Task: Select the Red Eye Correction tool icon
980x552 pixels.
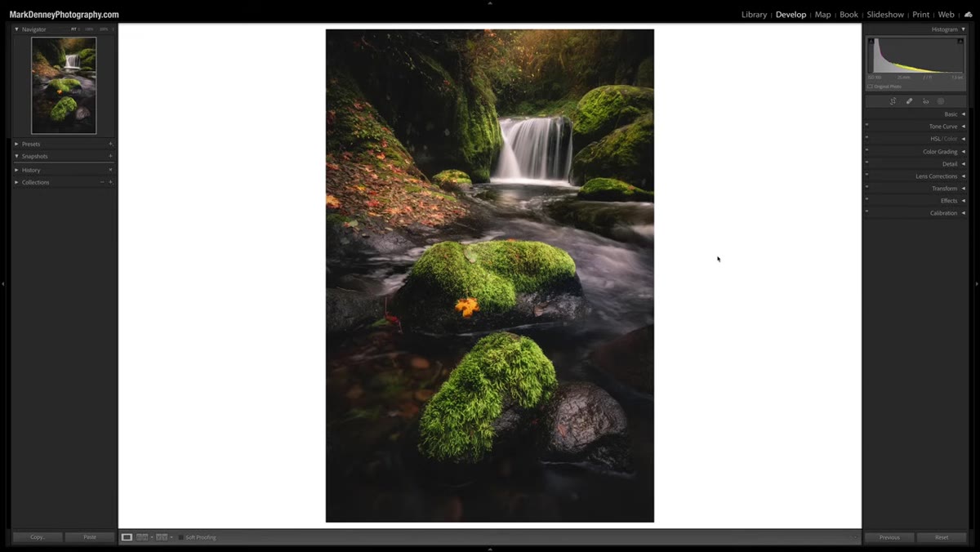Action: click(925, 101)
